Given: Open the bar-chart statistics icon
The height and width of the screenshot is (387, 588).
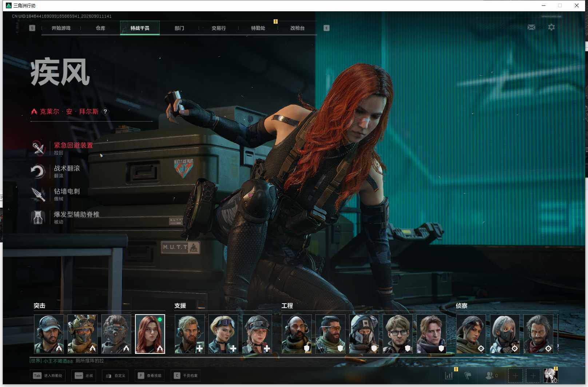Looking at the screenshot, I should [x=449, y=375].
